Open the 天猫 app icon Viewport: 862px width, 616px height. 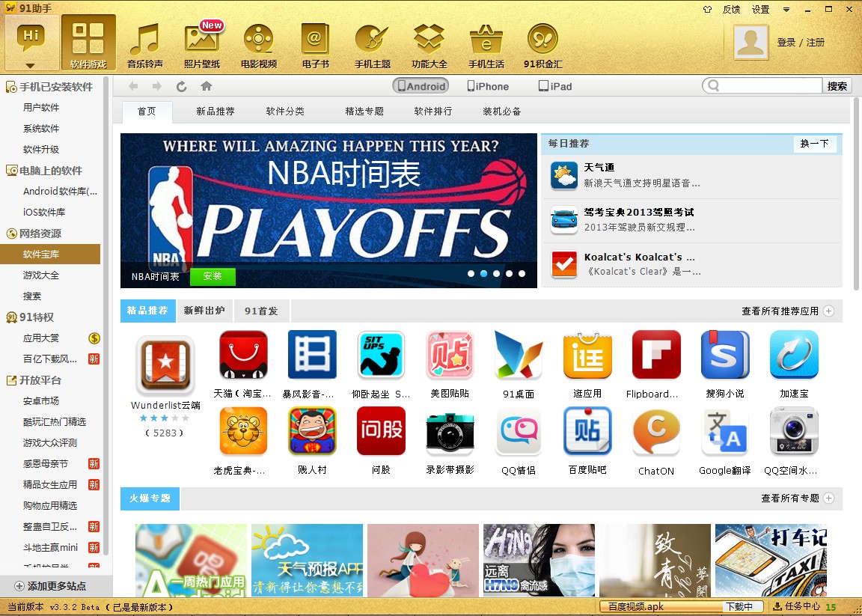click(x=243, y=355)
